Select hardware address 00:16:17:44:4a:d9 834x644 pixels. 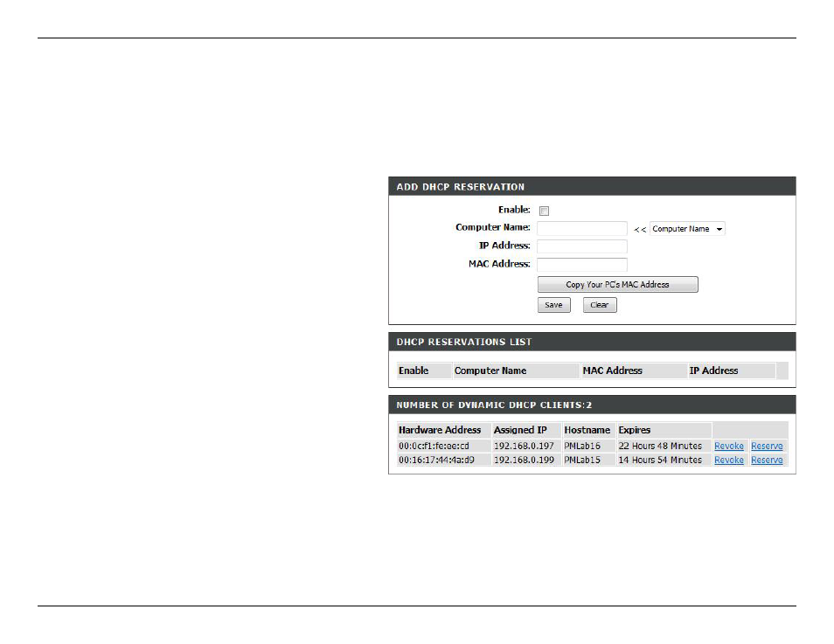coord(437,460)
